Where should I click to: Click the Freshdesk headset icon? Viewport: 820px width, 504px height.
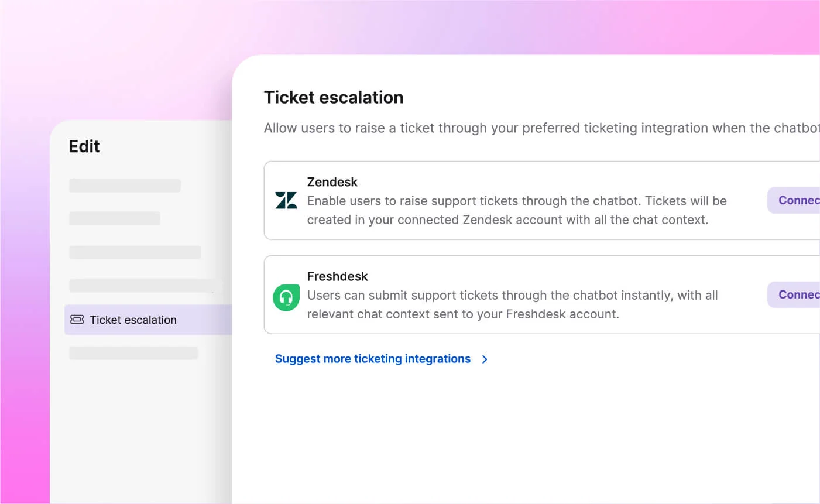point(286,297)
